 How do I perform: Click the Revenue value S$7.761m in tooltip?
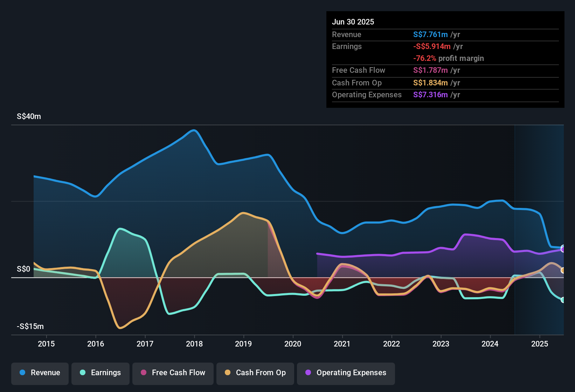(x=430, y=35)
